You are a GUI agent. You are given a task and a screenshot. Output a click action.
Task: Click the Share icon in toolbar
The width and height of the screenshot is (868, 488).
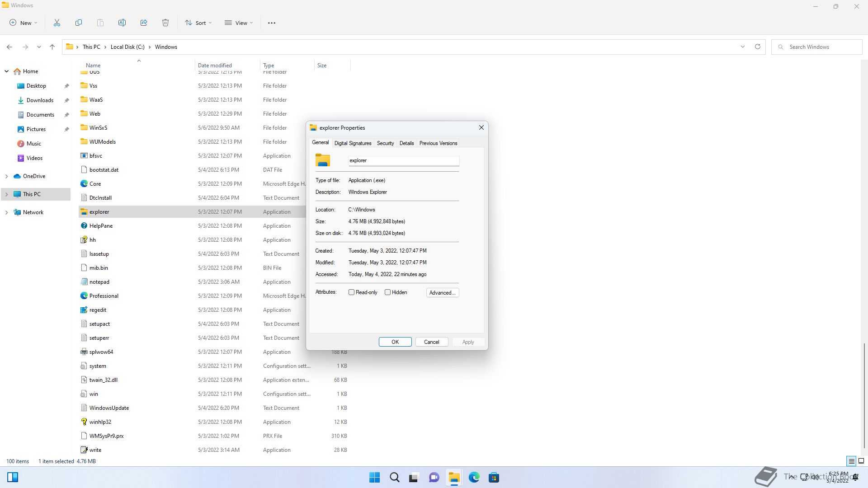click(144, 23)
